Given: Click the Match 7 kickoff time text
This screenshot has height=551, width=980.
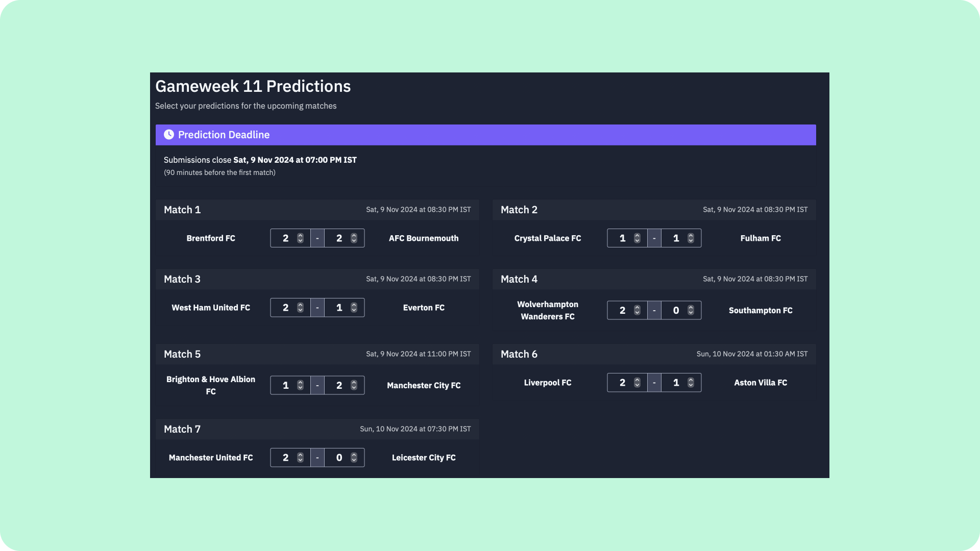Looking at the screenshot, I should [415, 429].
